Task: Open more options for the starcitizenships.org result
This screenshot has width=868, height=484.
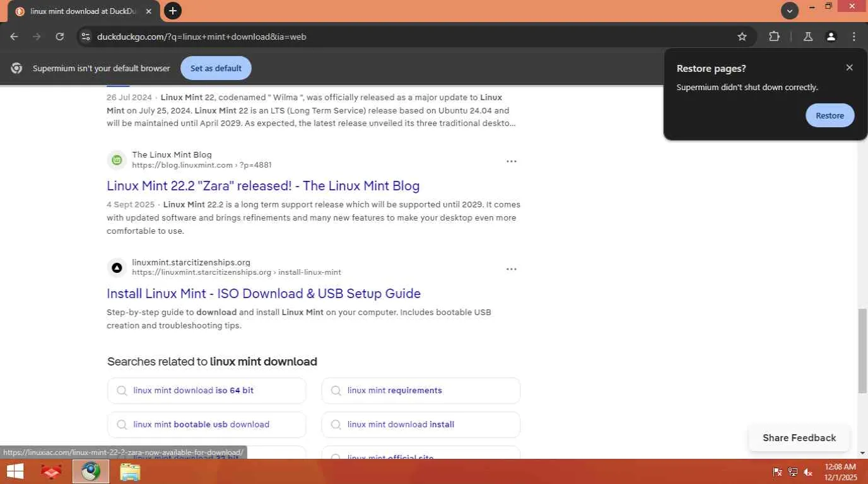Action: (512, 269)
